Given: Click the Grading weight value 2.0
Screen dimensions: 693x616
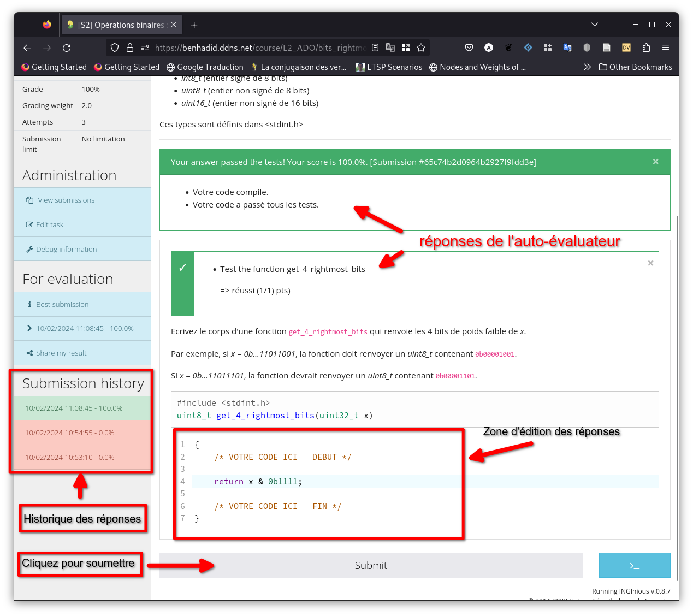Looking at the screenshot, I should 87,106.
